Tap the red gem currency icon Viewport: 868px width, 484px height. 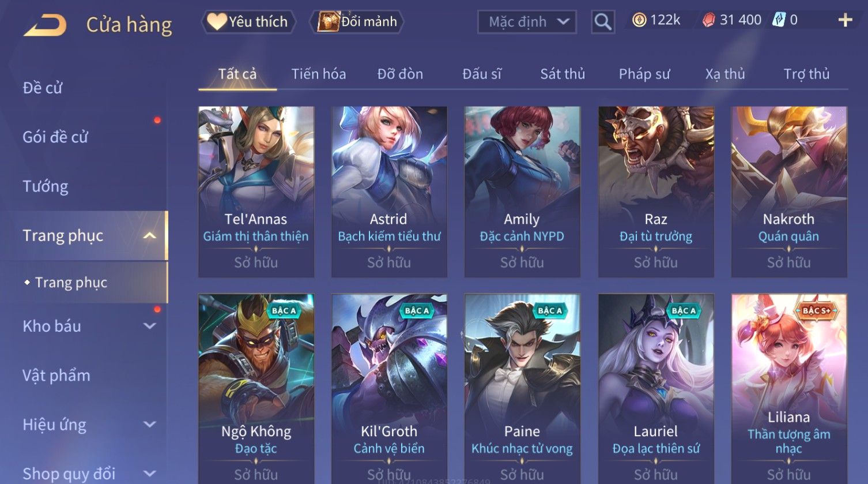click(708, 20)
